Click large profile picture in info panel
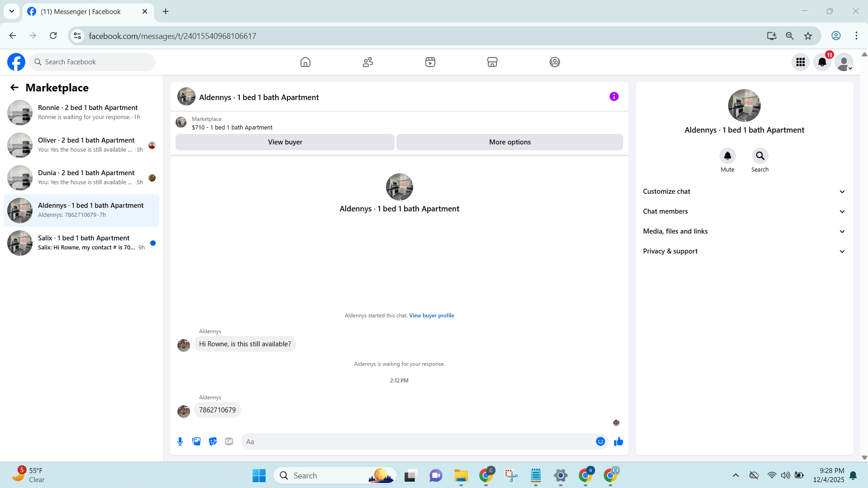 point(744,105)
